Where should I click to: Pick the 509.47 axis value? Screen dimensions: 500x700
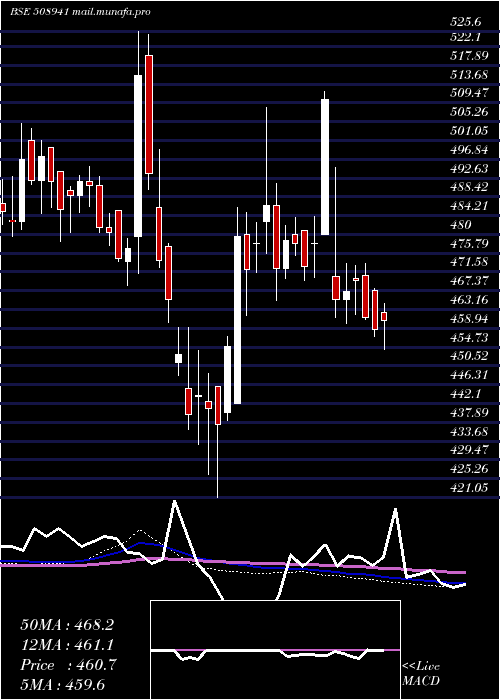point(469,93)
